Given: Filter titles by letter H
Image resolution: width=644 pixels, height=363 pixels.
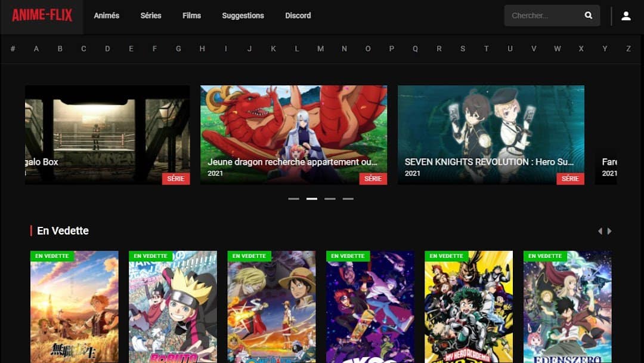Looking at the screenshot, I should pos(202,48).
